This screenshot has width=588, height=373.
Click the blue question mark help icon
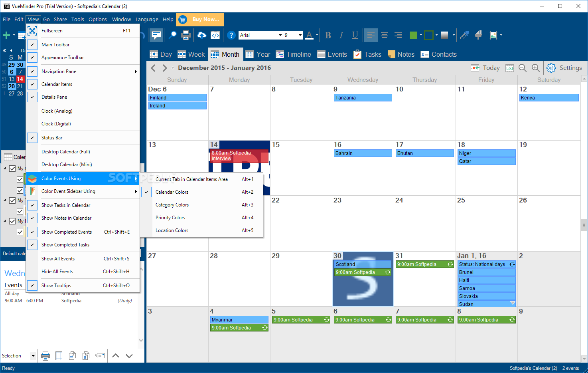(231, 35)
